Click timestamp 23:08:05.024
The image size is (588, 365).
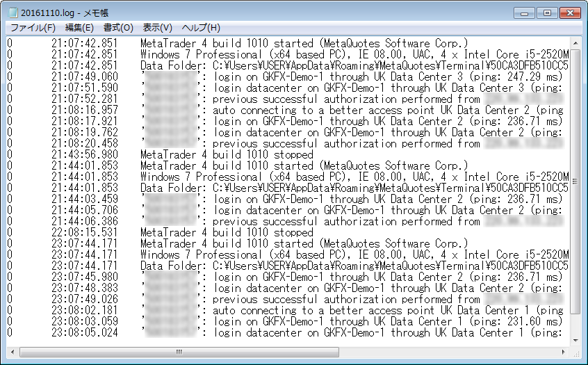[x=85, y=332]
